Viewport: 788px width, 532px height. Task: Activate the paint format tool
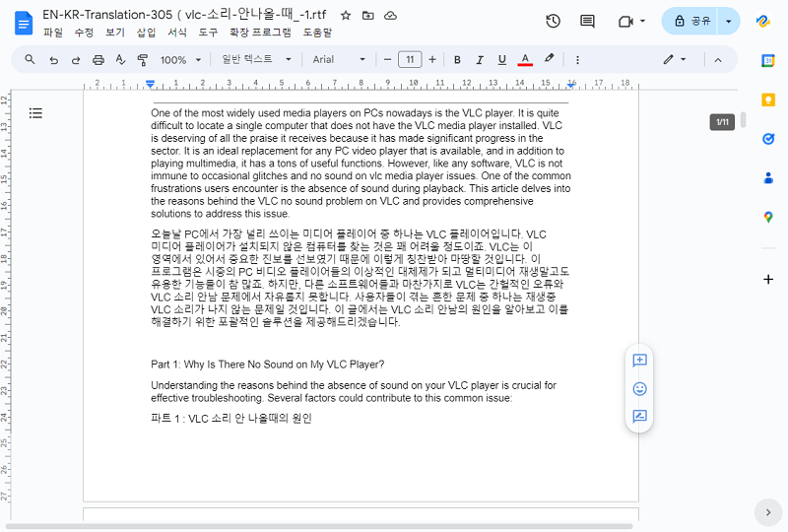(143, 60)
